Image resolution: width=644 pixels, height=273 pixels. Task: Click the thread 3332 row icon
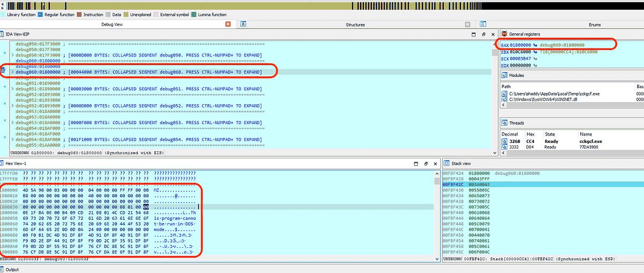(x=504, y=146)
